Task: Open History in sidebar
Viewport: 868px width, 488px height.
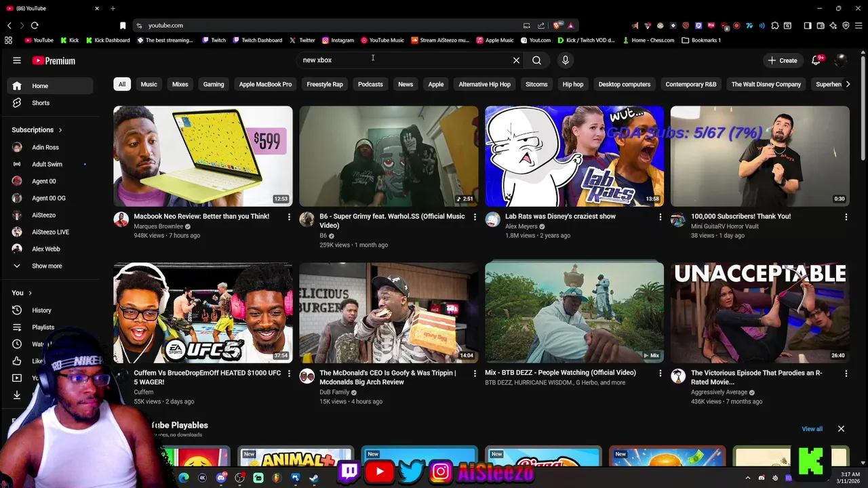Action: coord(50,310)
